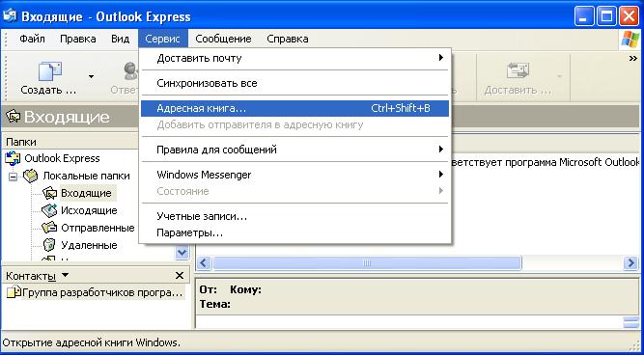Select contact Группа разработчиков програ...
Viewport: 644px width, 355px height.
pyautogui.click(x=101, y=293)
